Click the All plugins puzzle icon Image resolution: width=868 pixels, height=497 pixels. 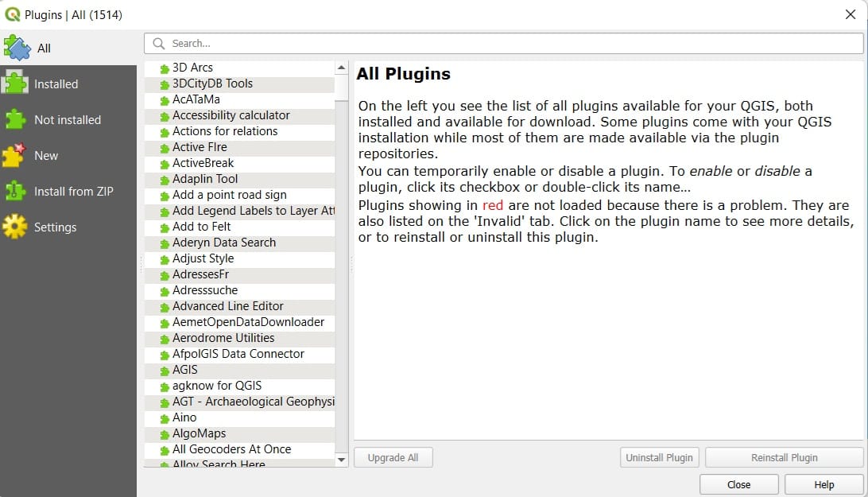click(x=17, y=48)
